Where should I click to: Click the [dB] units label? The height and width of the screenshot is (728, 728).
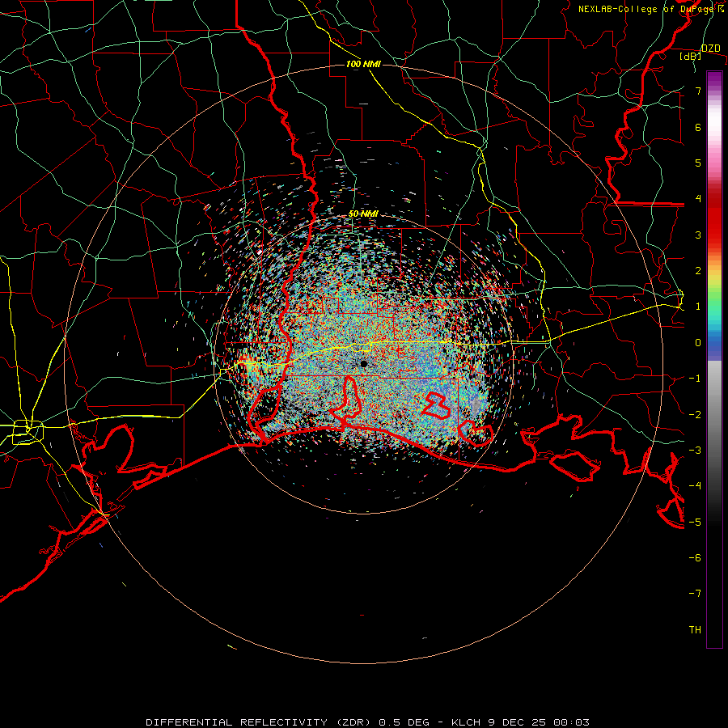pos(691,57)
